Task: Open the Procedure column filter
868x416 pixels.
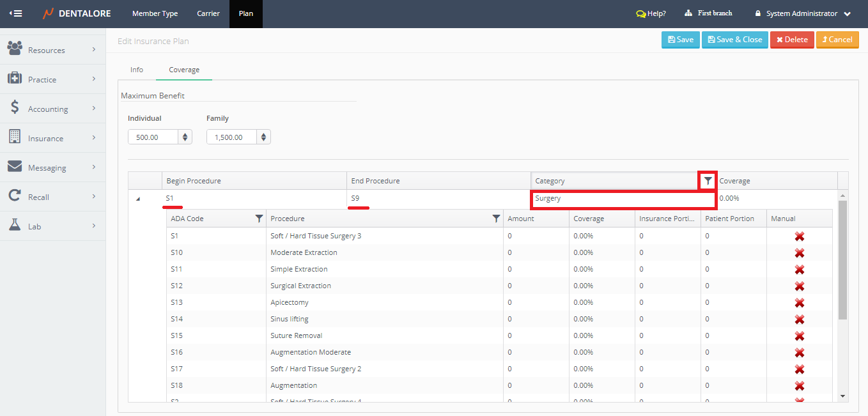Action: pyautogui.click(x=496, y=219)
